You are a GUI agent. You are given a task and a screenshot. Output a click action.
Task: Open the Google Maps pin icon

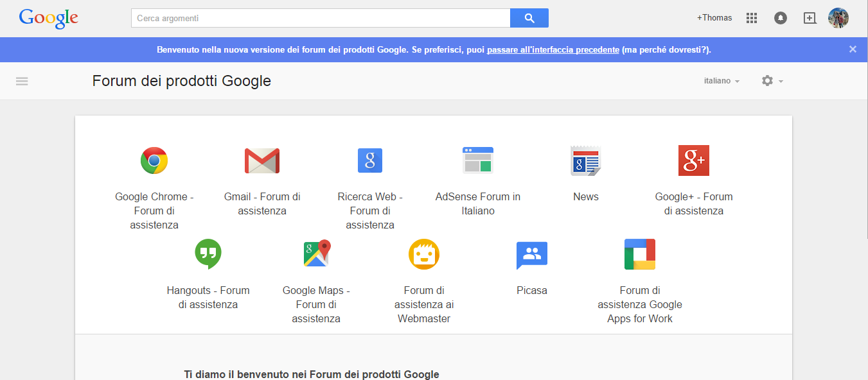pos(316,254)
